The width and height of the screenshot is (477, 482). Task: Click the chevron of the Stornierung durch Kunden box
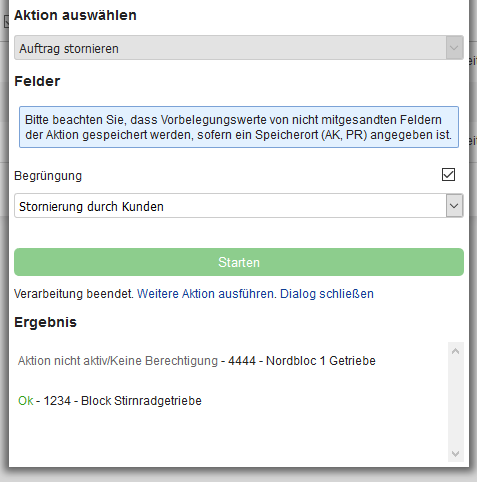coord(454,206)
